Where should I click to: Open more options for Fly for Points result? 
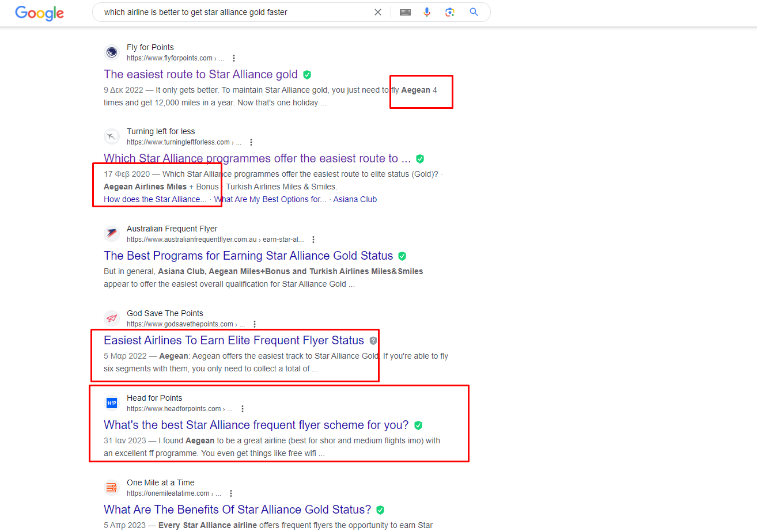tap(234, 58)
